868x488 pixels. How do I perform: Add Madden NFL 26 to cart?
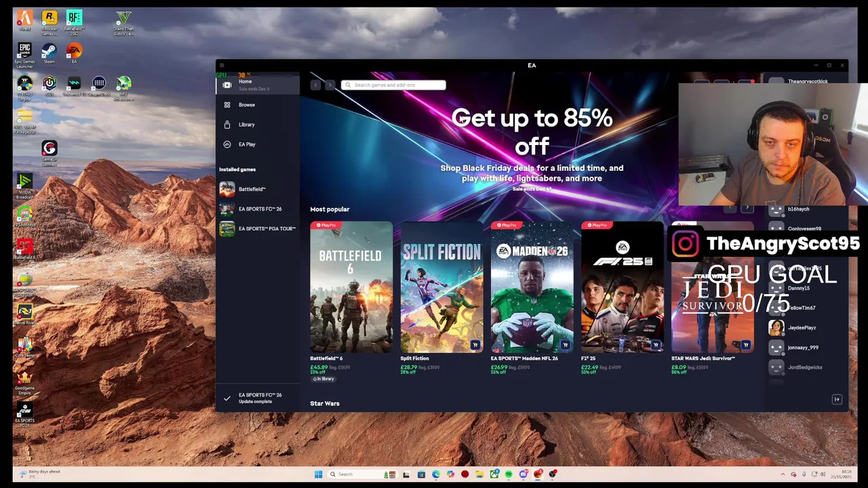click(x=565, y=345)
